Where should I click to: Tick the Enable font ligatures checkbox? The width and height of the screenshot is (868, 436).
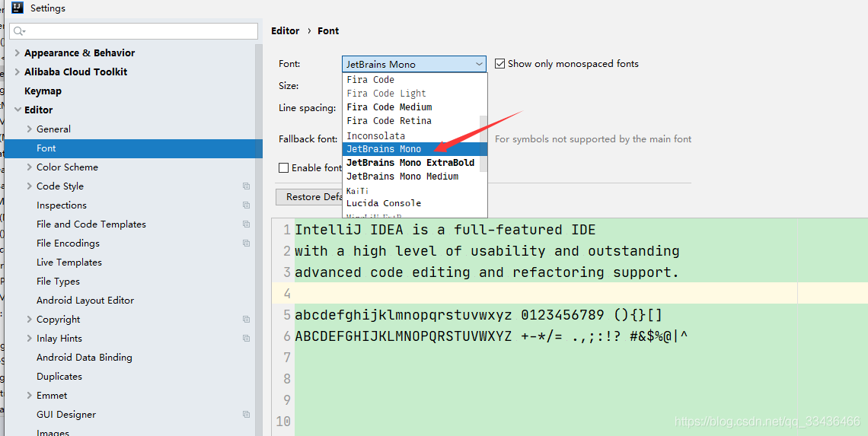[x=283, y=167]
